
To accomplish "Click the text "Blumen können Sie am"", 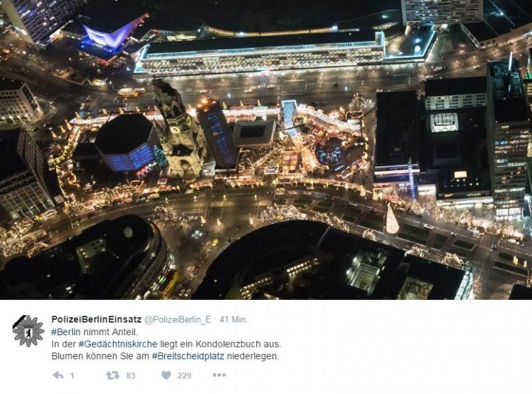I will tap(100, 357).
